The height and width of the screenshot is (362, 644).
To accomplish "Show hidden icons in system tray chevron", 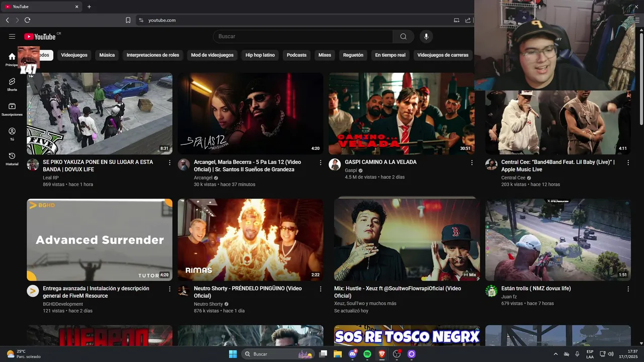I will [x=555, y=354].
